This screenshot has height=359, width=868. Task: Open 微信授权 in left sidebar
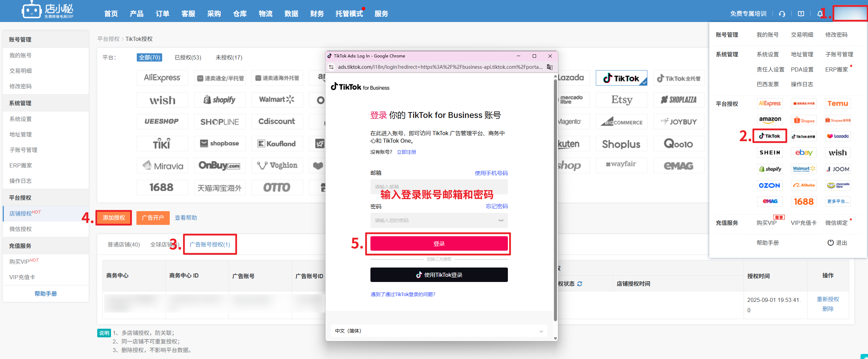tap(21, 229)
